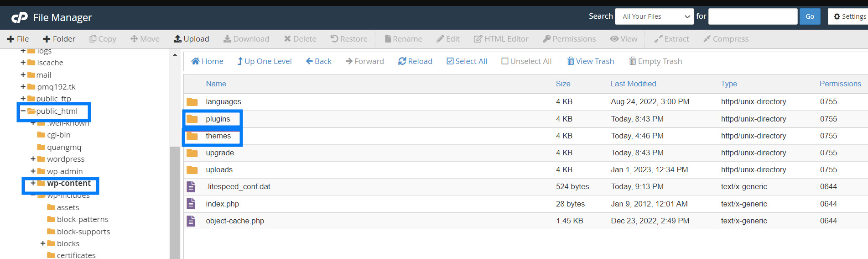The height and width of the screenshot is (259, 868).
Task: Click Select All checkbox link
Action: tap(467, 61)
